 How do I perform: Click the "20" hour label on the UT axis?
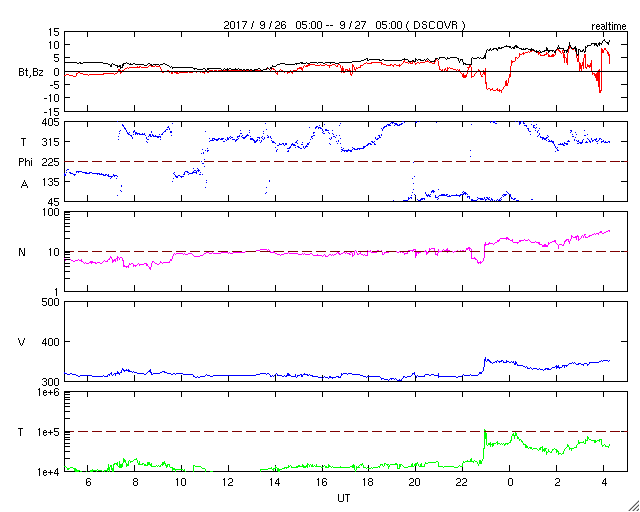point(416,482)
